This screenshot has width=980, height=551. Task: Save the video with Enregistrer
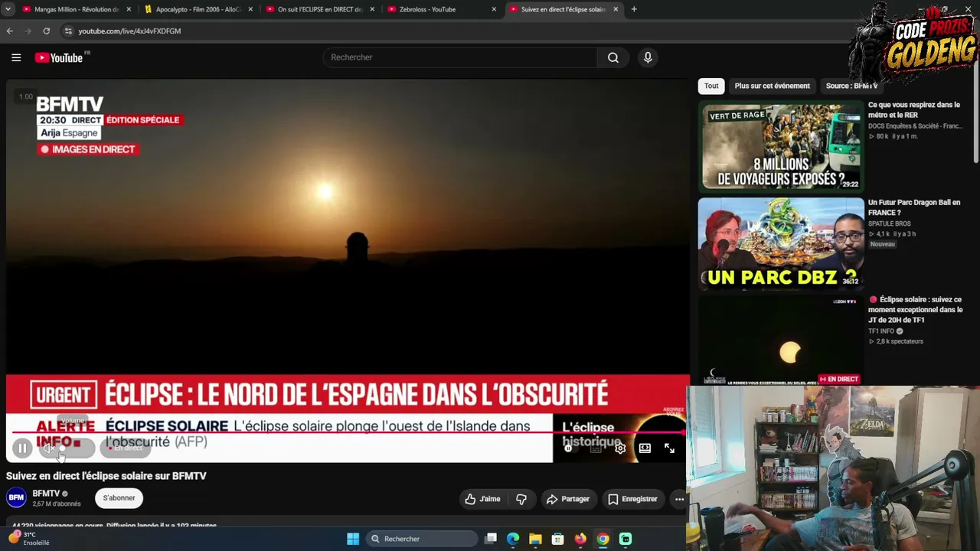point(632,499)
